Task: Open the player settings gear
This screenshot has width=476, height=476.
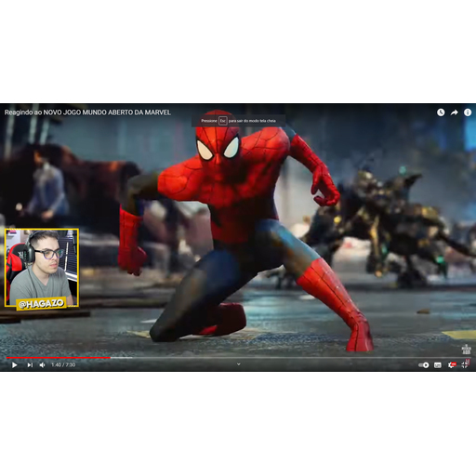Action: coord(452,365)
